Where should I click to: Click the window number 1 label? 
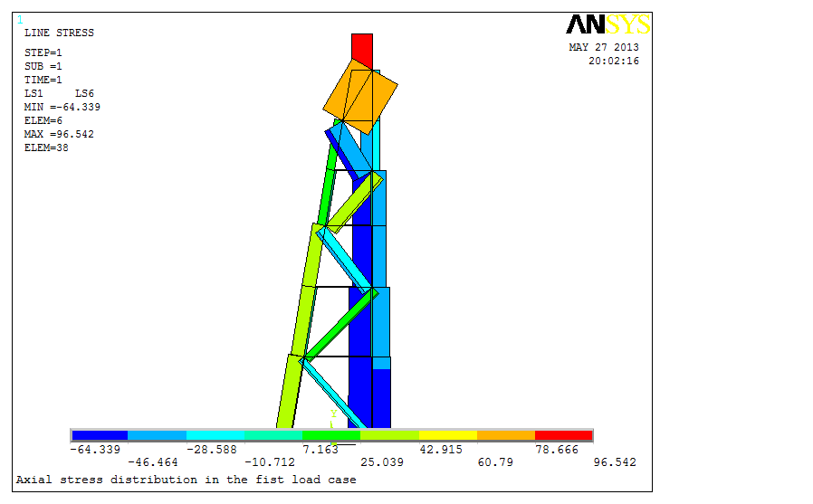pos(20,20)
